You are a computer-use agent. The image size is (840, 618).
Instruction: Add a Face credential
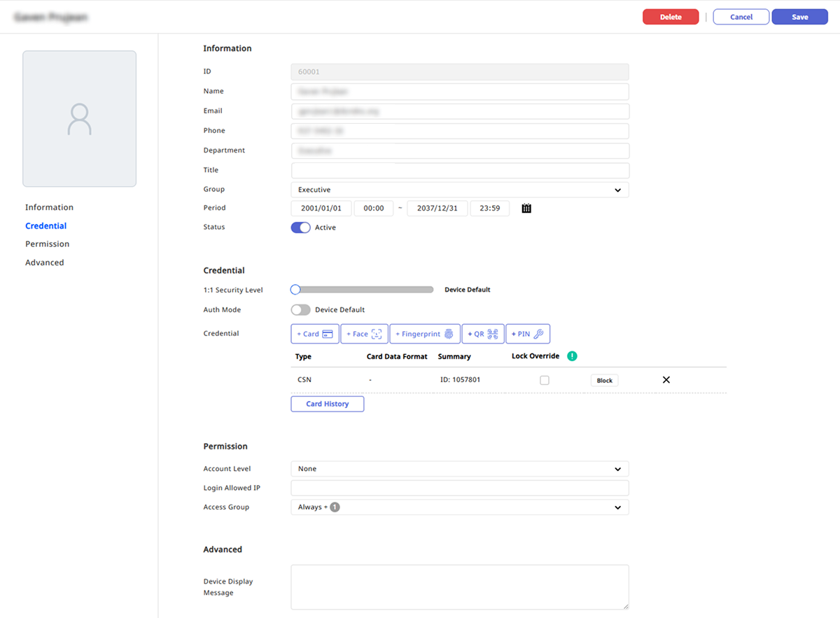pyautogui.click(x=364, y=334)
